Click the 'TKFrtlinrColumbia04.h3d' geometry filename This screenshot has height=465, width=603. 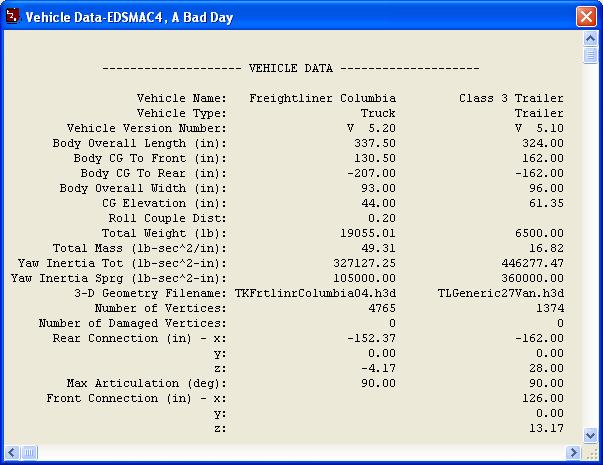point(315,293)
